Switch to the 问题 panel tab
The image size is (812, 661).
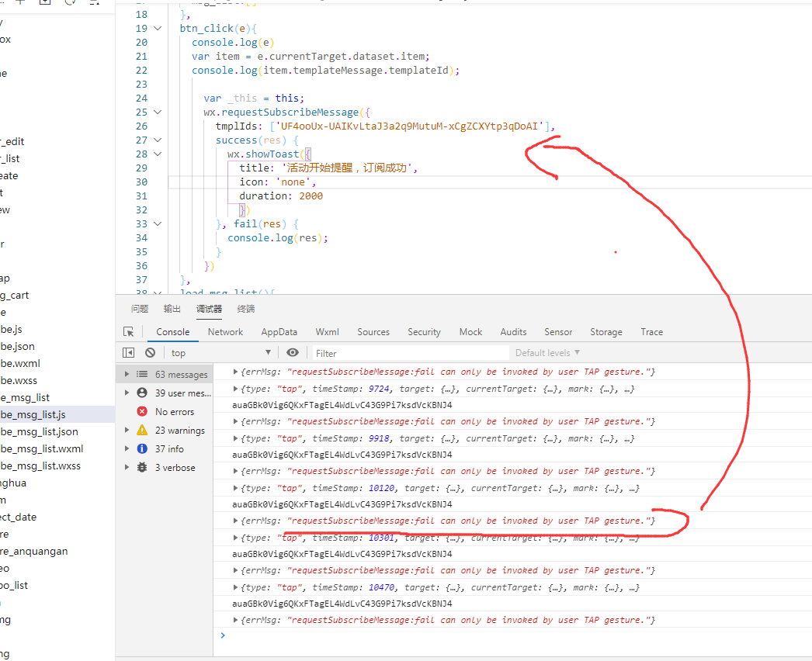point(140,309)
